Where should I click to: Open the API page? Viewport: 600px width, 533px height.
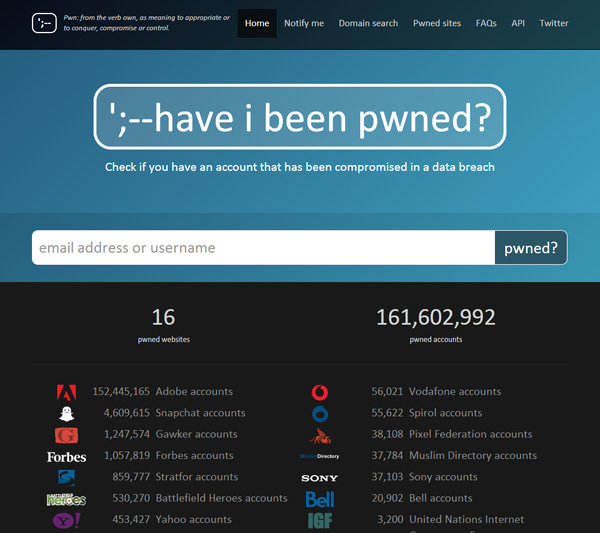coord(518,23)
